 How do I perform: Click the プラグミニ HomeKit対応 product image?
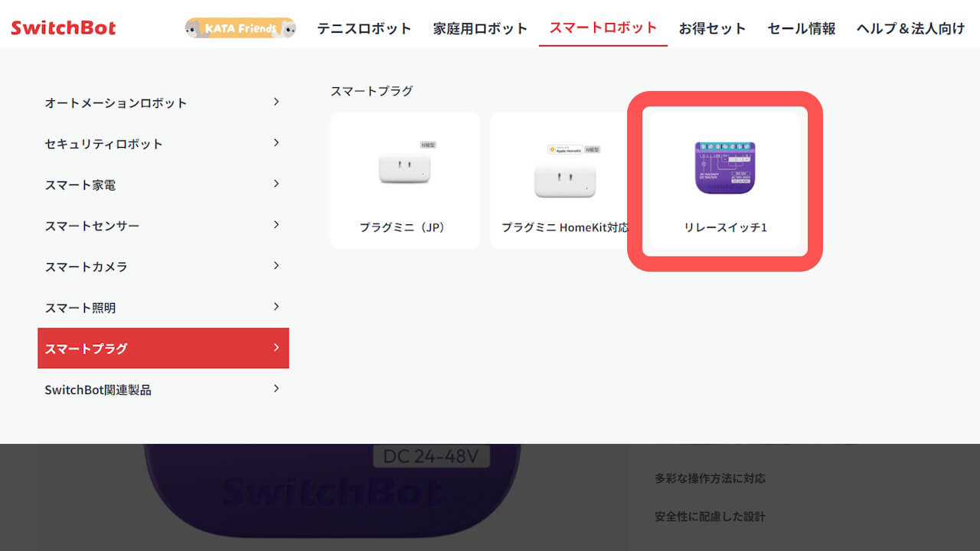565,171
